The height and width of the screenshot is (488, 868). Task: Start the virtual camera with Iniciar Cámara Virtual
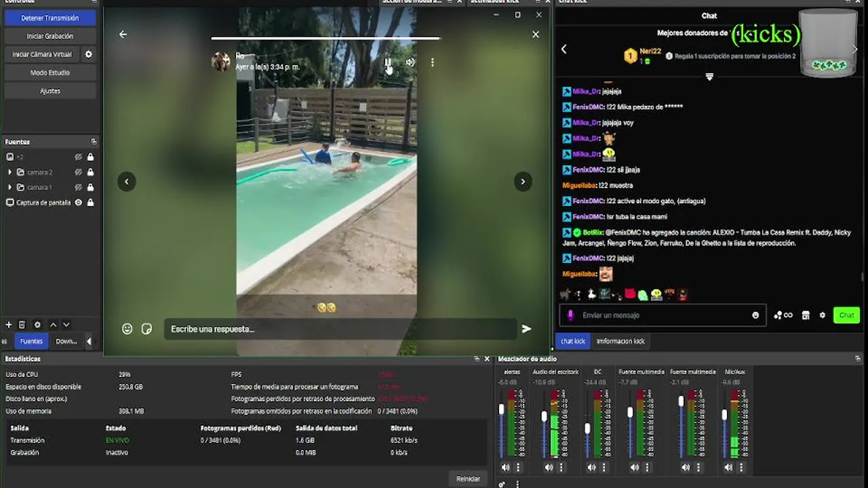[x=42, y=54]
